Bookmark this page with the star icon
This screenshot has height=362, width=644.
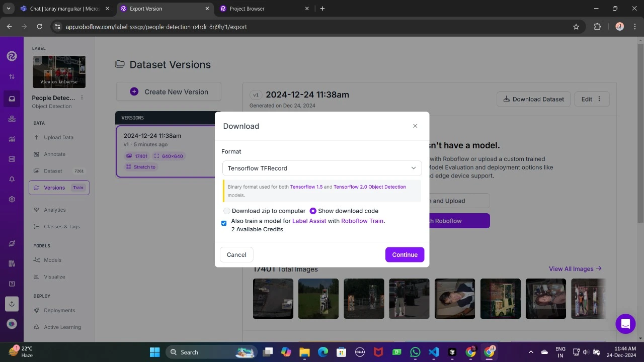pyautogui.click(x=576, y=27)
